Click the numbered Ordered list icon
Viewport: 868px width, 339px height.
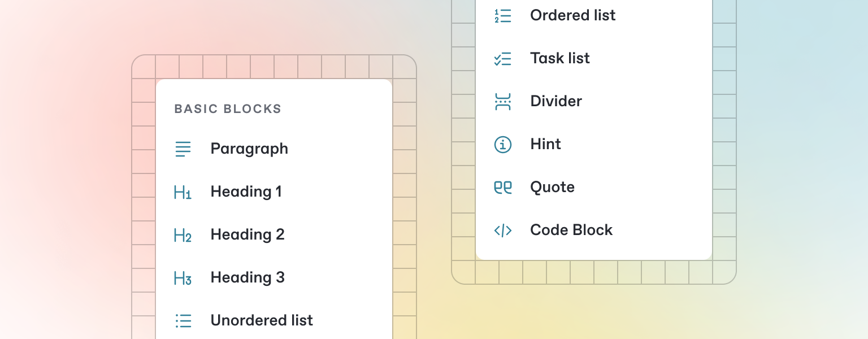[x=502, y=16]
